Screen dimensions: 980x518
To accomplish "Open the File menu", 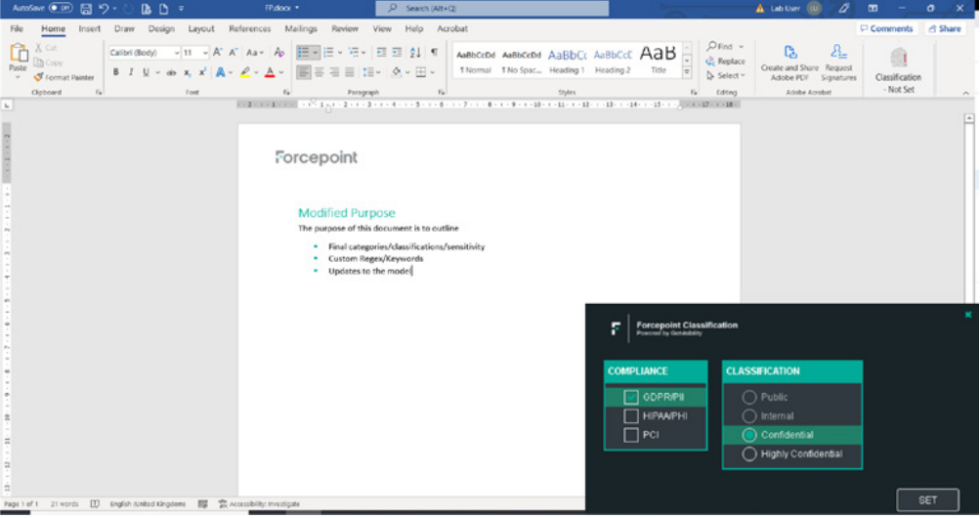I will [x=17, y=28].
